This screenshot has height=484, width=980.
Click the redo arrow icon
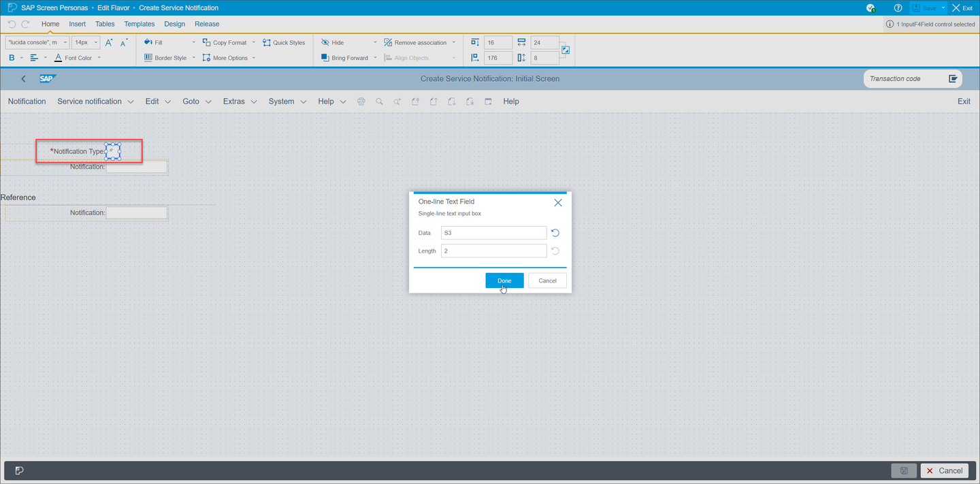[25, 24]
